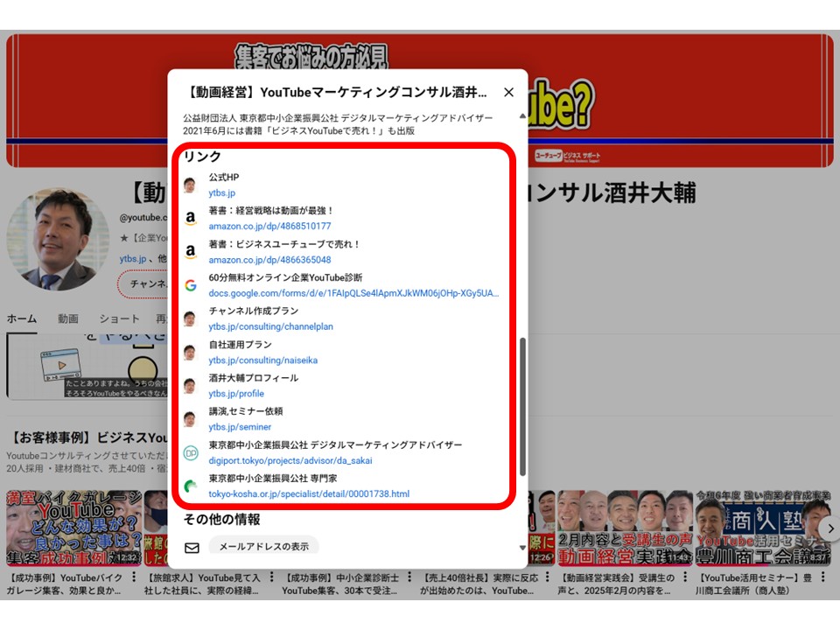
Task: Open menu for 売上40倍社長 video
Action: point(548,577)
